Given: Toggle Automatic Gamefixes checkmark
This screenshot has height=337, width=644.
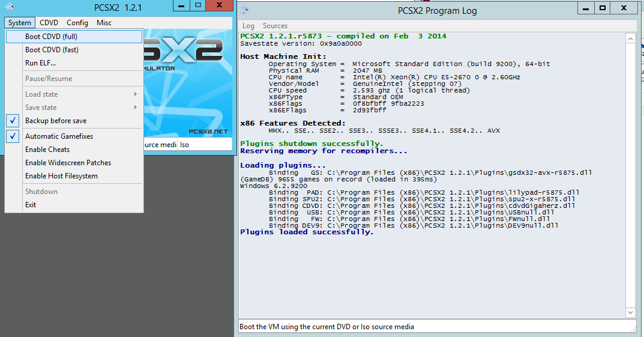Looking at the screenshot, I should 13,136.
